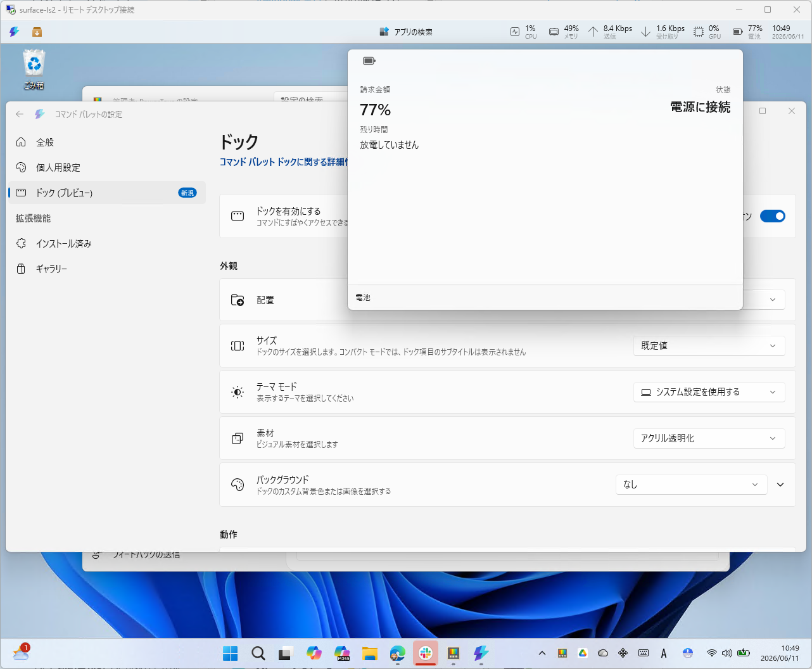Open taskbar Search

click(258, 653)
